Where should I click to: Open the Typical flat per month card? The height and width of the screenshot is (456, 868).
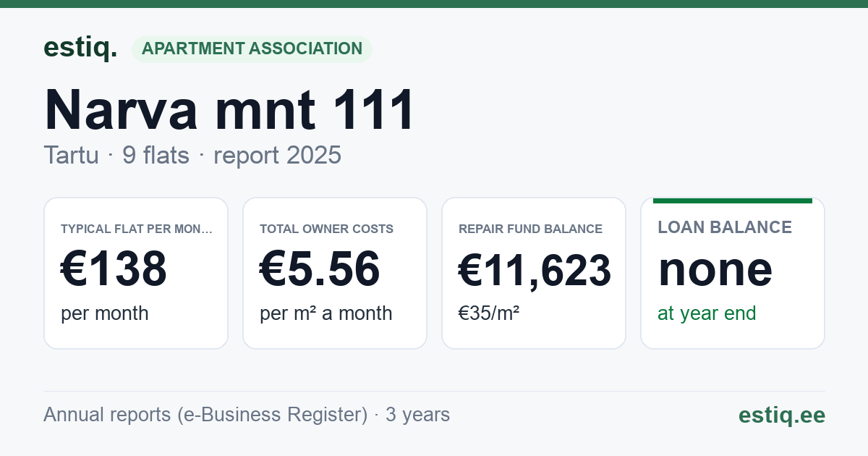(x=136, y=273)
